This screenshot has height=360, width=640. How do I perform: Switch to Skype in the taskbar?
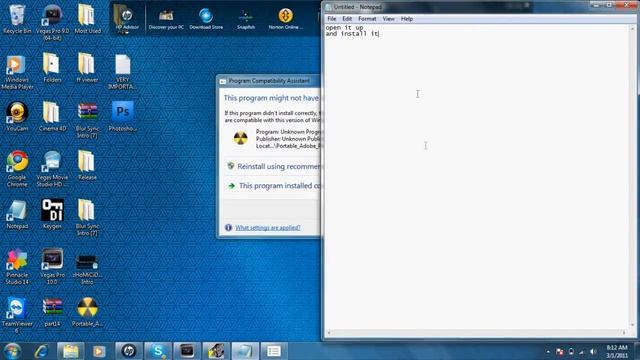pos(158,351)
